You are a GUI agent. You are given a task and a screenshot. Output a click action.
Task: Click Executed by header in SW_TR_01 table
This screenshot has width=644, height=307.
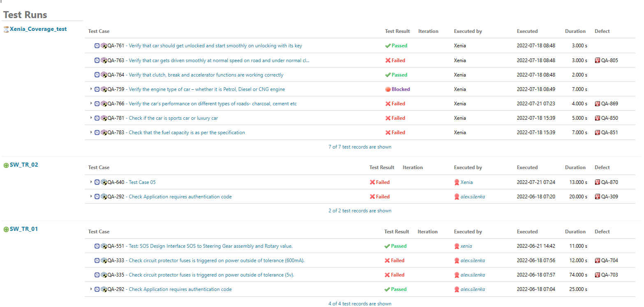coord(468,232)
